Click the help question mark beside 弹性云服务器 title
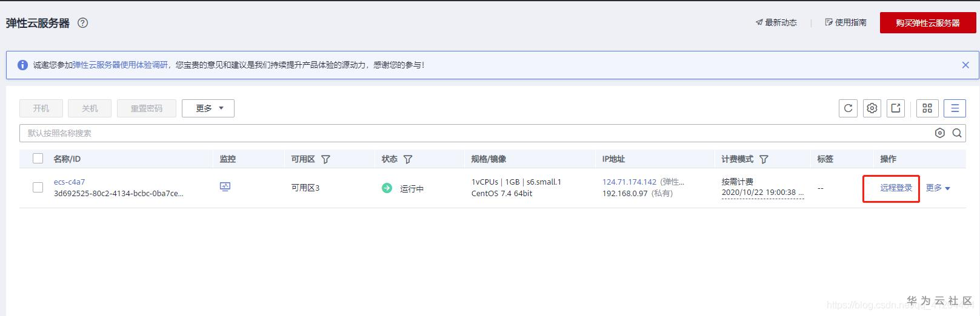This screenshot has height=316, width=980. point(83,23)
